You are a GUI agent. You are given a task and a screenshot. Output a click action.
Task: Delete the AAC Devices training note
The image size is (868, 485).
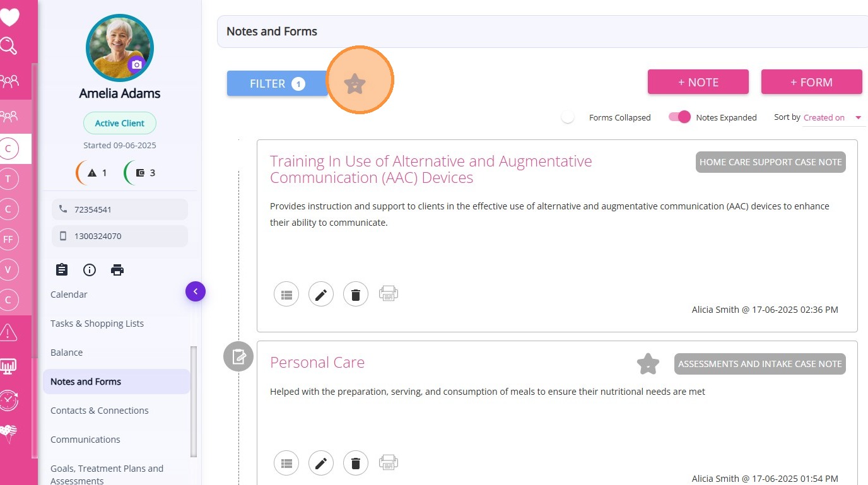(355, 295)
